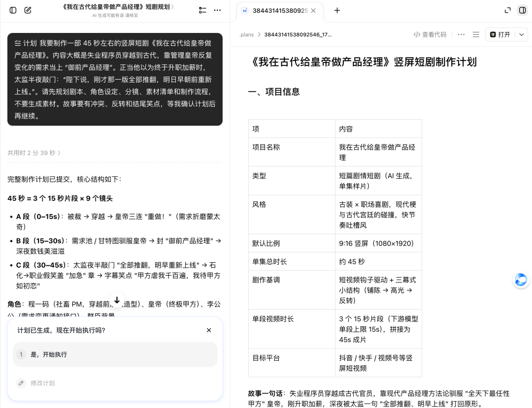Click table cell 类型
532x408 pixels.
pos(292,181)
